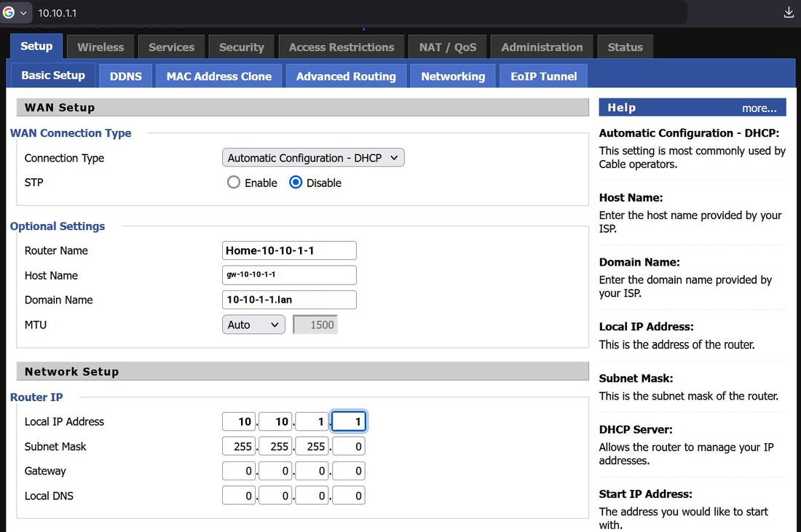Click the Host Name input field

point(289,275)
